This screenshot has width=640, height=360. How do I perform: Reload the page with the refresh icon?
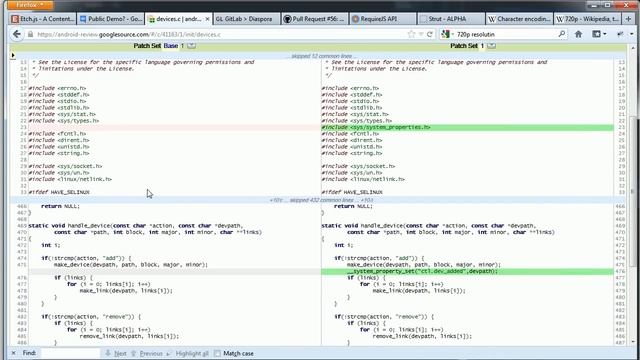(x=429, y=34)
